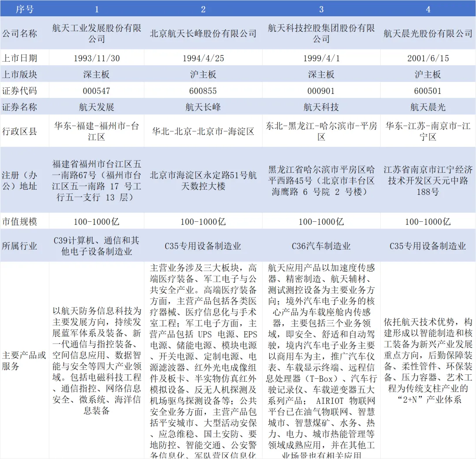Click 100-1000亿 in the 航天发展 column

97,221
